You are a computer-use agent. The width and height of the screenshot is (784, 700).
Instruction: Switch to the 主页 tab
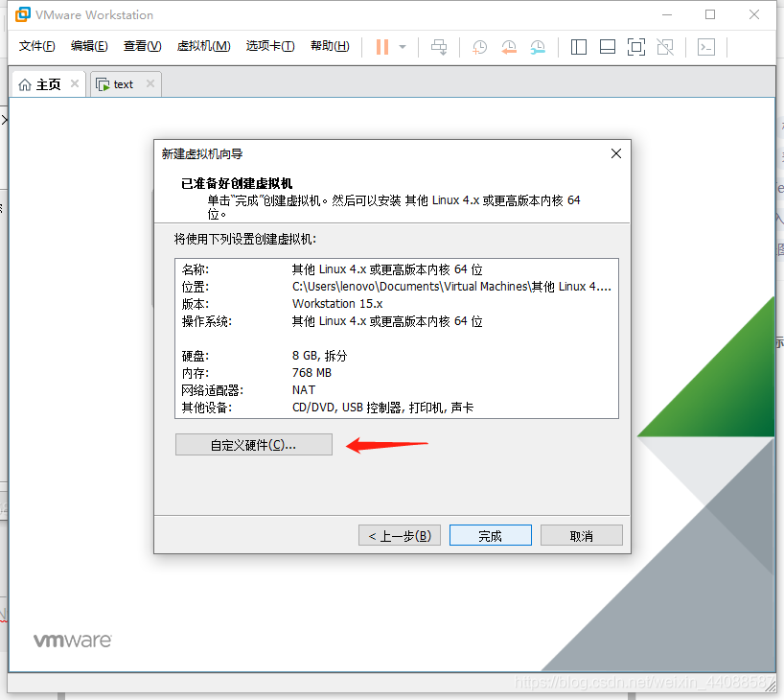pos(48,84)
